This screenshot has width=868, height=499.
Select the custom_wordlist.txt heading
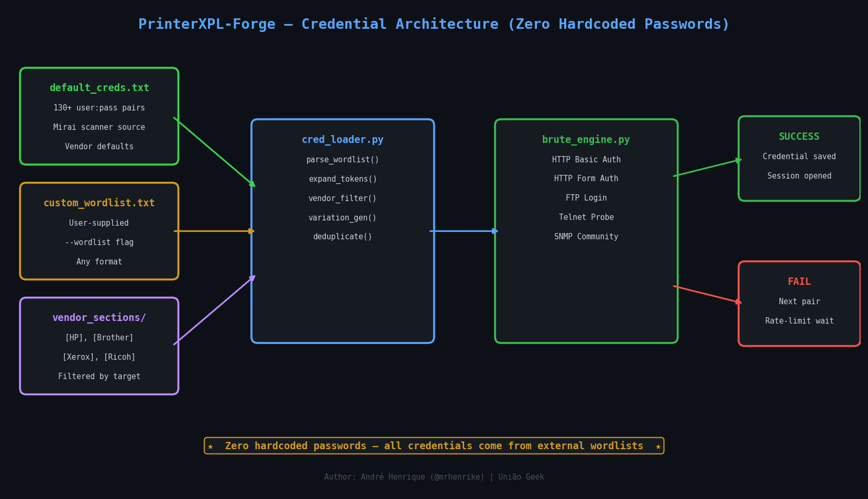coord(99,203)
